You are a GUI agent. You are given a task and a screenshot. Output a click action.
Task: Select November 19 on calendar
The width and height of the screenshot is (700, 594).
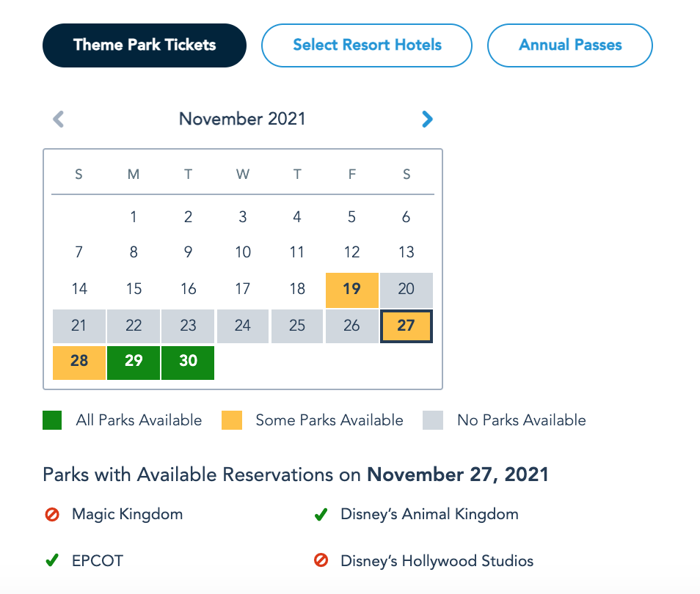point(352,289)
